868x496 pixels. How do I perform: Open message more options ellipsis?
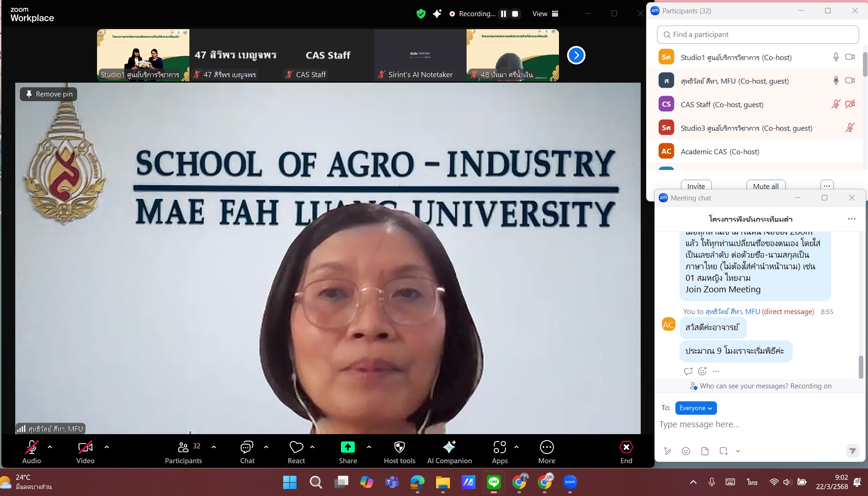pos(716,371)
